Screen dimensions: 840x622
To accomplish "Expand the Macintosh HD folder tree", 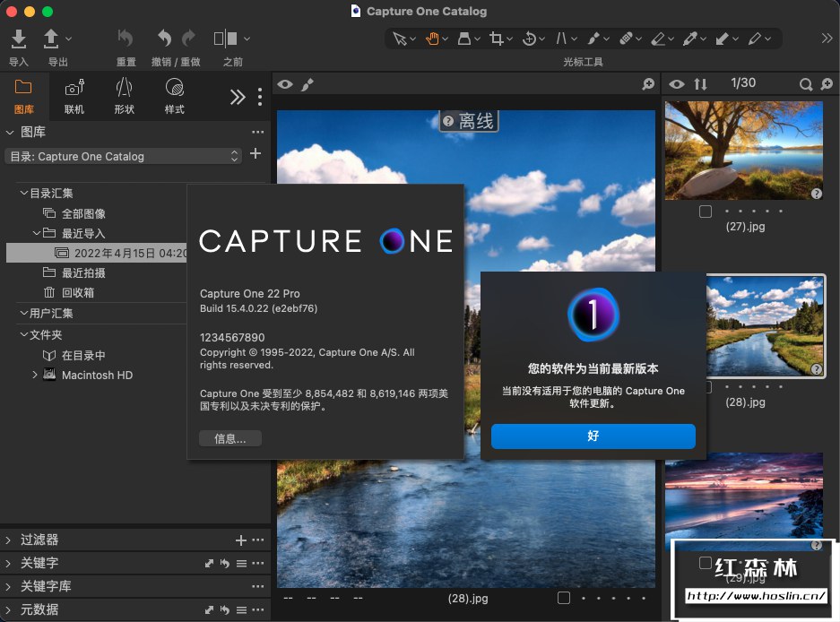I will pyautogui.click(x=35, y=375).
